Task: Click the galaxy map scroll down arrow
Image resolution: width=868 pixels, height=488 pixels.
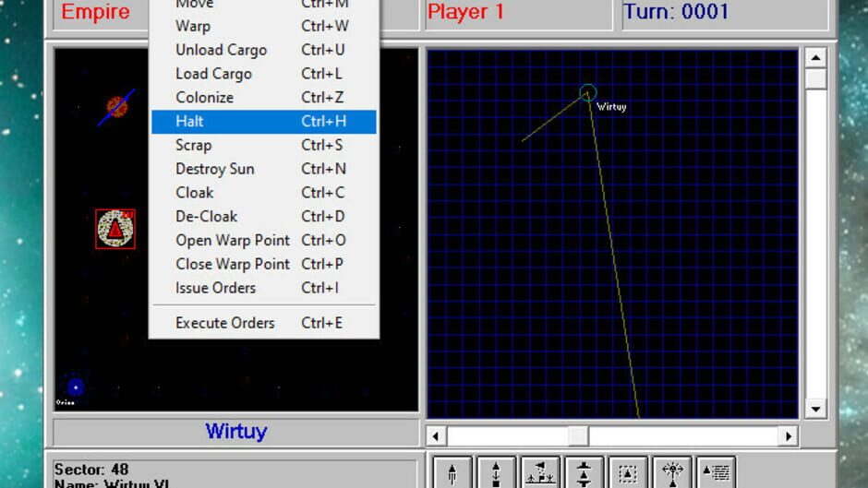Action: coord(816,410)
